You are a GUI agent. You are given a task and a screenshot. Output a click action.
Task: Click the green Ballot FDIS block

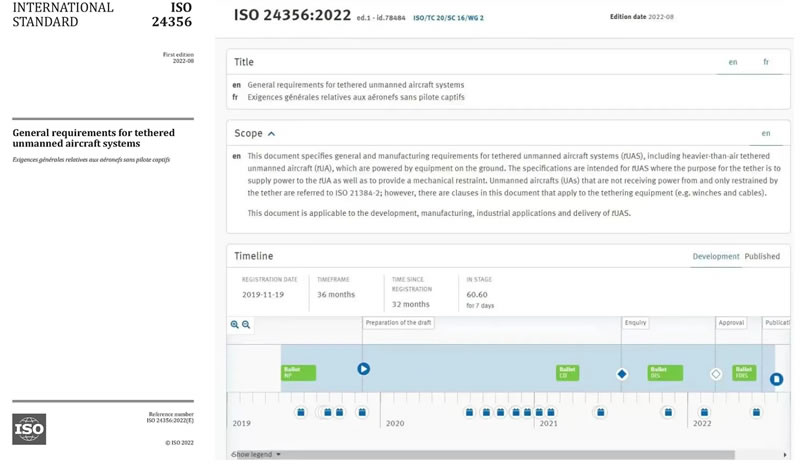pos(744,373)
